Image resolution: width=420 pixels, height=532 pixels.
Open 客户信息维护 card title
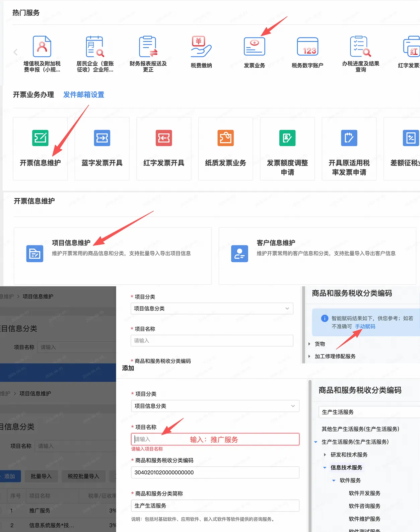pyautogui.click(x=276, y=243)
